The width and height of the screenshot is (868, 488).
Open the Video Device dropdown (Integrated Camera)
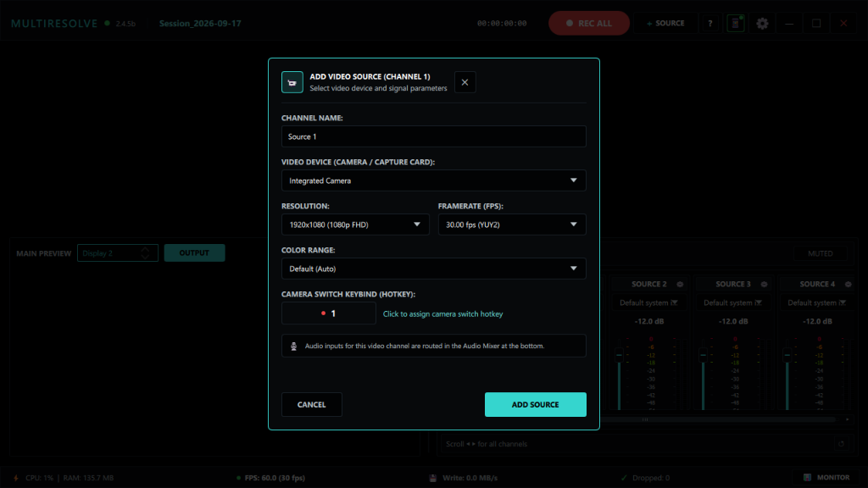pyautogui.click(x=433, y=180)
